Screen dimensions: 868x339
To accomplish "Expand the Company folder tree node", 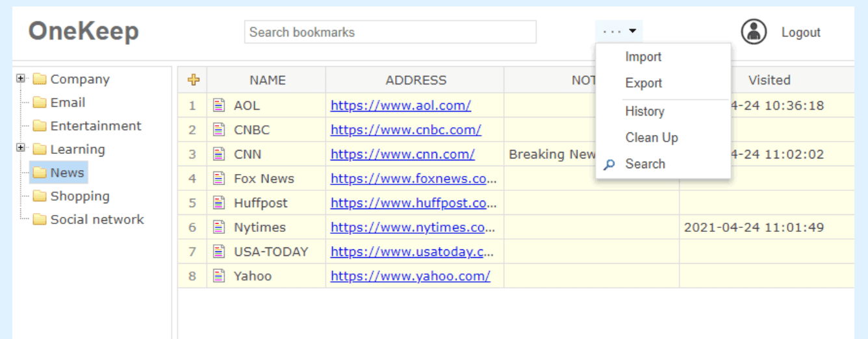I will point(21,79).
